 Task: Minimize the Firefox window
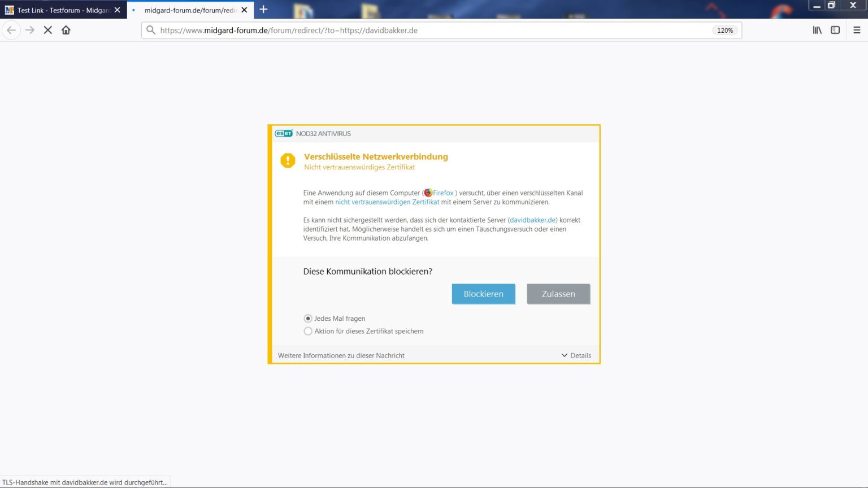(817, 5)
